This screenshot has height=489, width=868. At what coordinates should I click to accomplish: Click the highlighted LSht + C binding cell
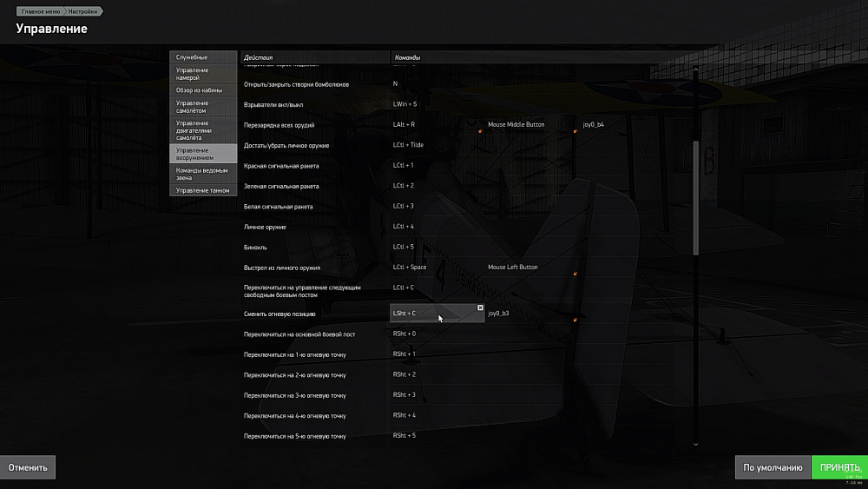tap(437, 313)
